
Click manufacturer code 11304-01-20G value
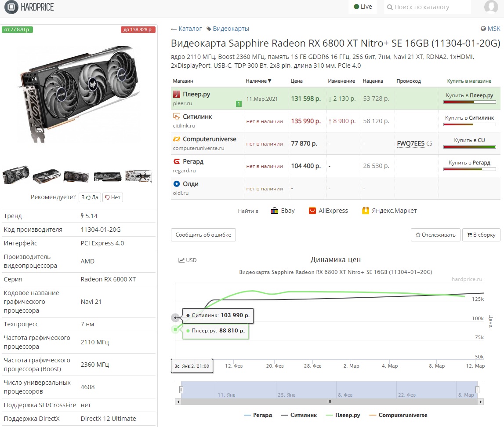coord(101,230)
